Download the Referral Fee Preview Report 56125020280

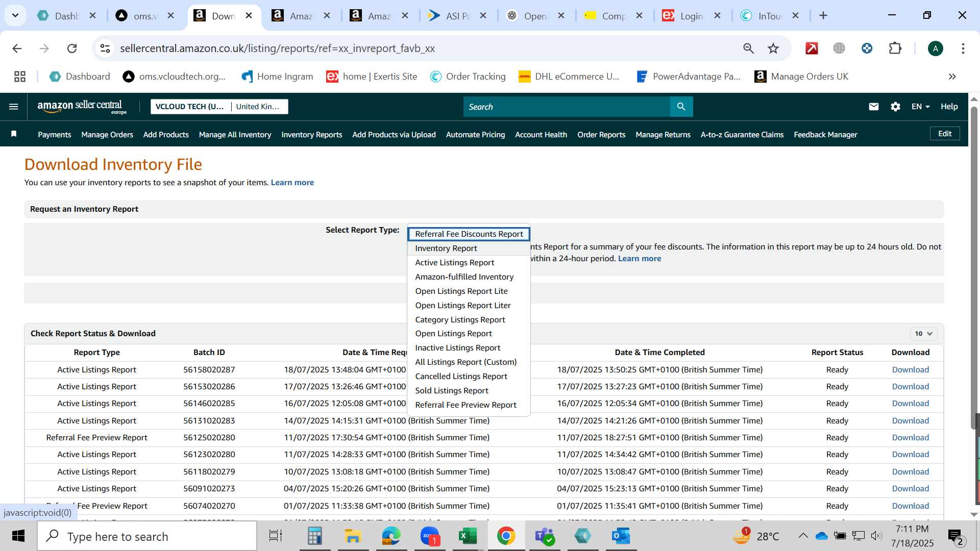point(910,438)
